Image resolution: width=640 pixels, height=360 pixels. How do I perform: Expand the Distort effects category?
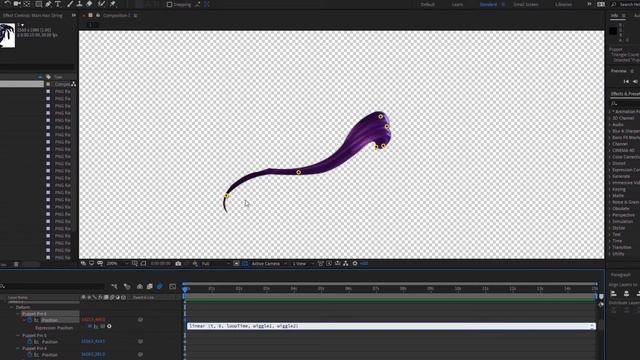610,163
